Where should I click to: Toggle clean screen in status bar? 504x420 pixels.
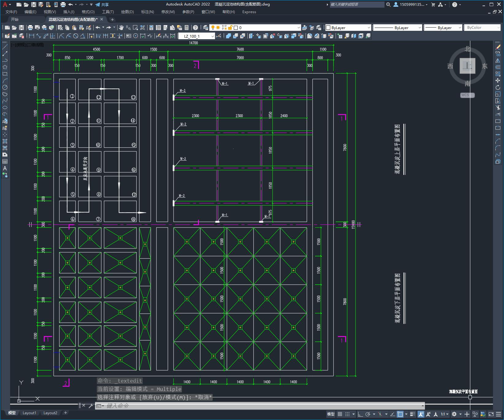(x=491, y=414)
